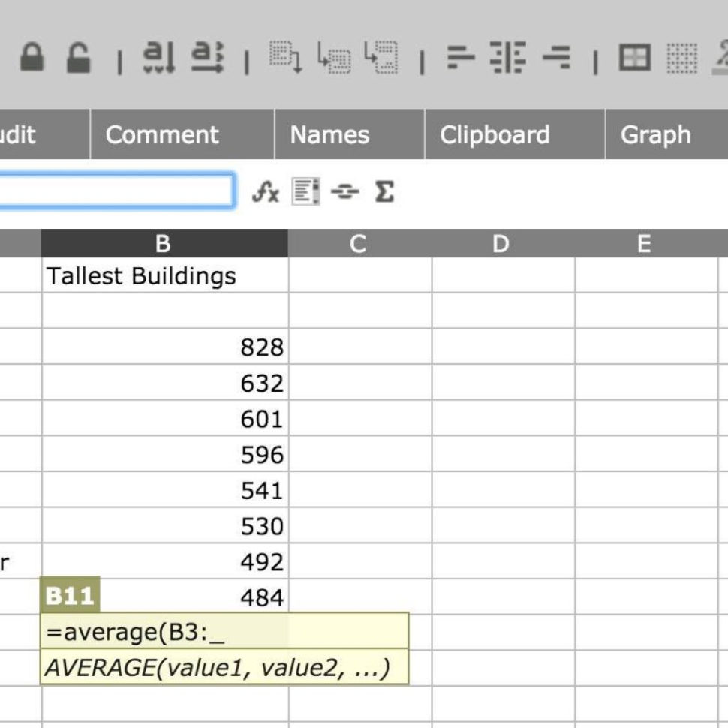
Task: Go to the Clipboard tab
Action: (495, 135)
